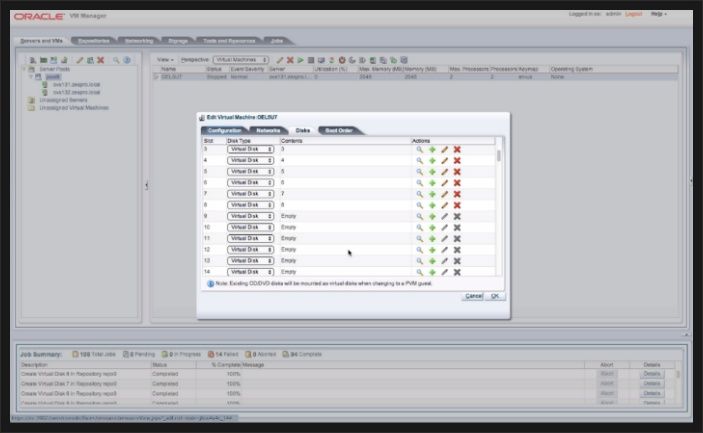
Task: Search for a disk in slot 11
Action: 419,239
